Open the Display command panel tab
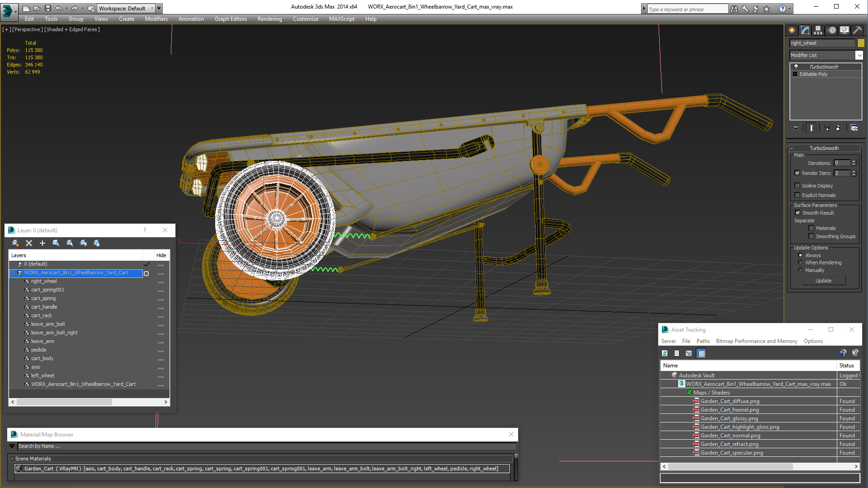Viewport: 868px width, 488px height. click(x=844, y=30)
